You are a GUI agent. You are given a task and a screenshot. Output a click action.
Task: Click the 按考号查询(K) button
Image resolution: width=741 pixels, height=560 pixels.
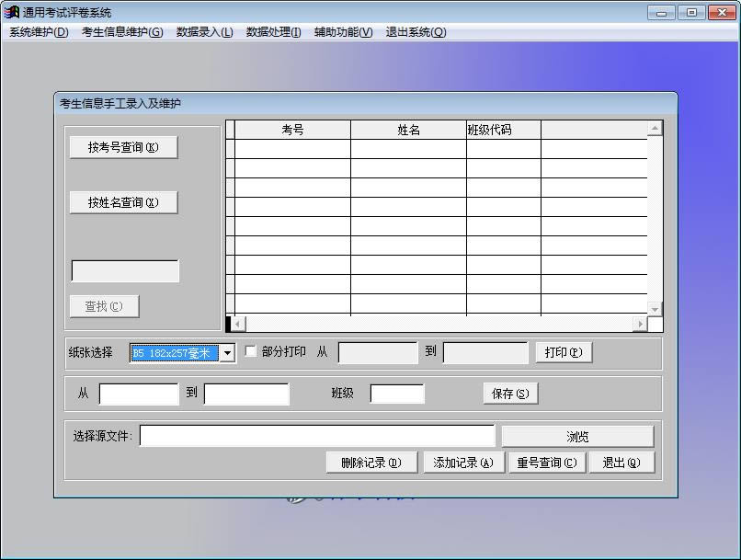point(123,147)
